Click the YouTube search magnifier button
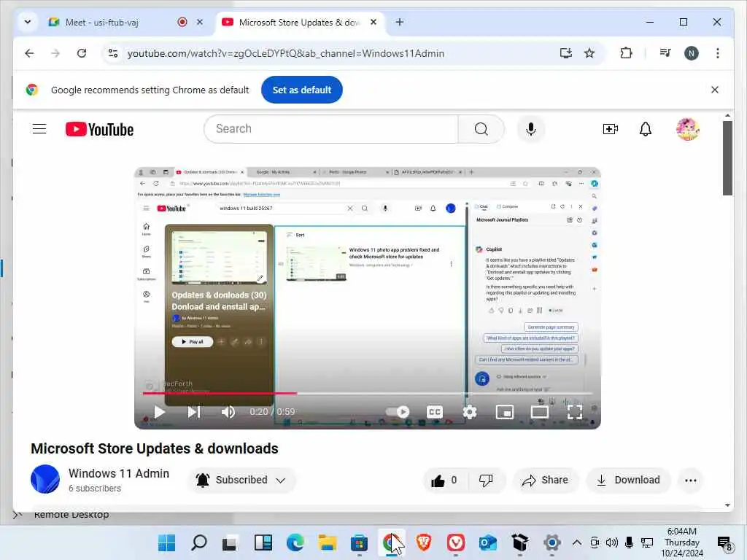Viewport: 747px width, 560px height. click(x=481, y=129)
